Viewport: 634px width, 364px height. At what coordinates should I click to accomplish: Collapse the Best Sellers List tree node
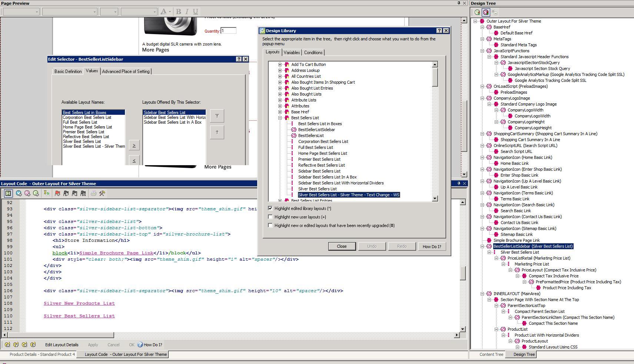click(x=280, y=118)
